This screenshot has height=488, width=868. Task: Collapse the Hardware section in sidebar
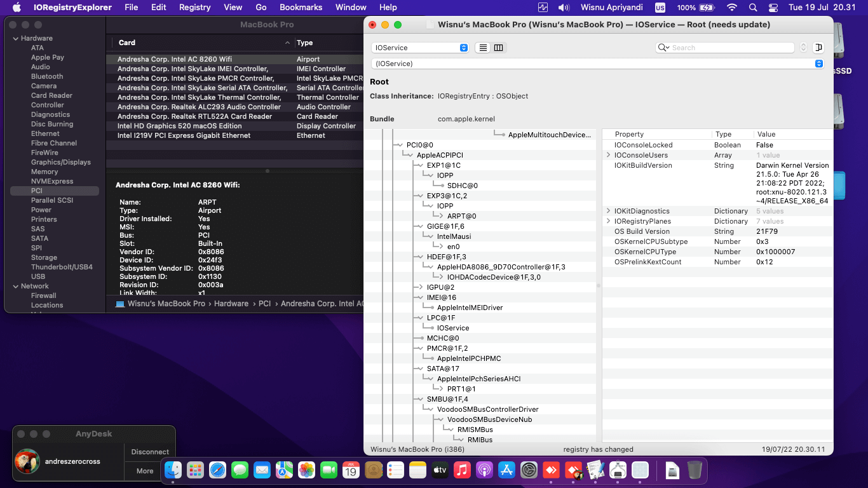click(x=15, y=38)
